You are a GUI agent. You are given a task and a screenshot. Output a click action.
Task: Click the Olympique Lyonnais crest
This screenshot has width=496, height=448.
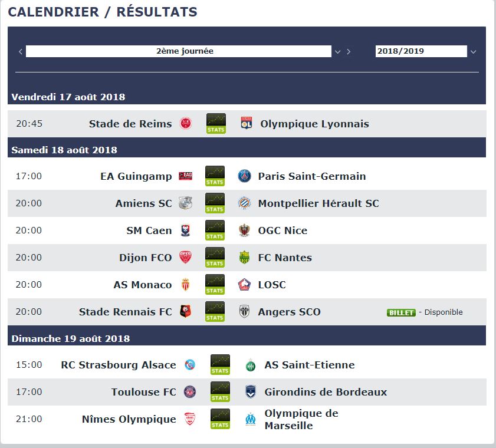[247, 123]
